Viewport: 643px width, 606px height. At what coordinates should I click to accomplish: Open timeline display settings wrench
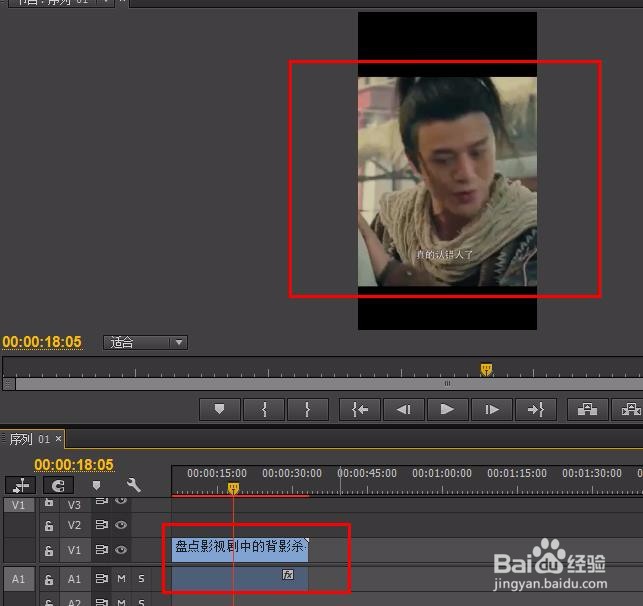click(x=133, y=485)
